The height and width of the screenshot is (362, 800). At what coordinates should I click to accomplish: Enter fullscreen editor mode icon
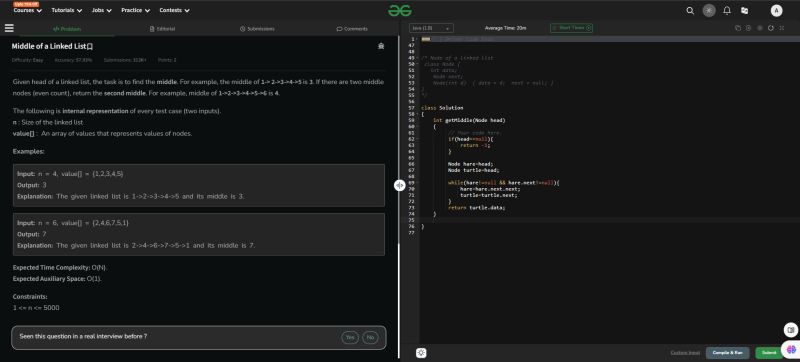click(x=781, y=28)
